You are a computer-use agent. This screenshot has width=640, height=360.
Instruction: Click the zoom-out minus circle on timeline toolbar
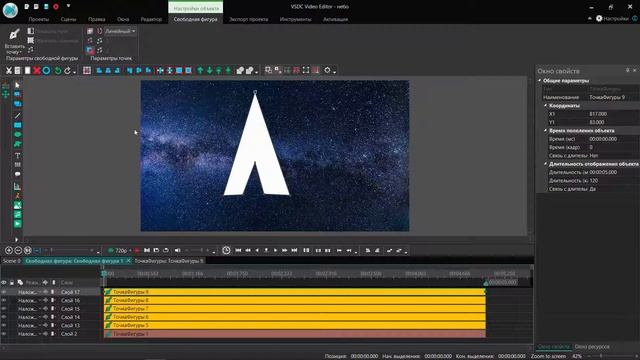click(x=18, y=250)
